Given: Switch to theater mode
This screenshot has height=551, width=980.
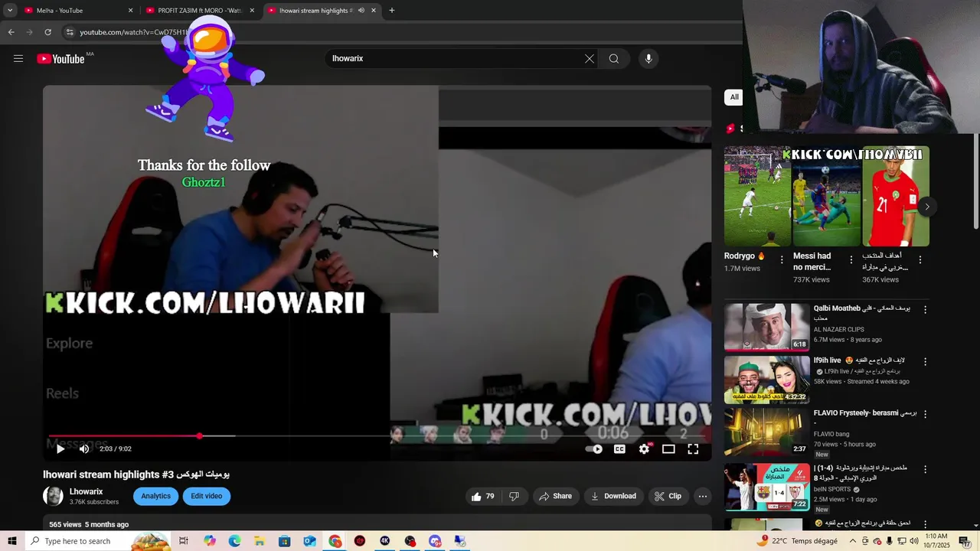Looking at the screenshot, I should (x=668, y=449).
